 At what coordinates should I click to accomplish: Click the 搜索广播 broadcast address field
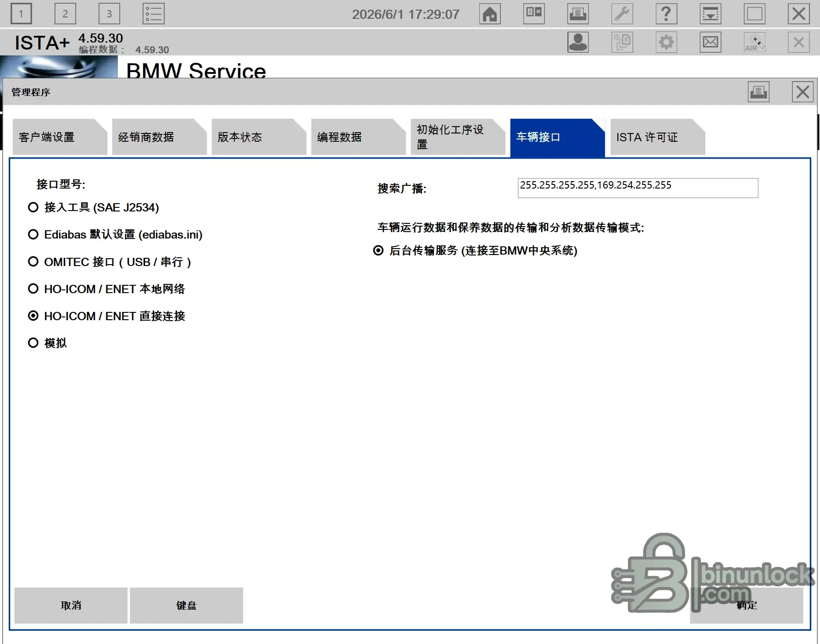click(638, 188)
